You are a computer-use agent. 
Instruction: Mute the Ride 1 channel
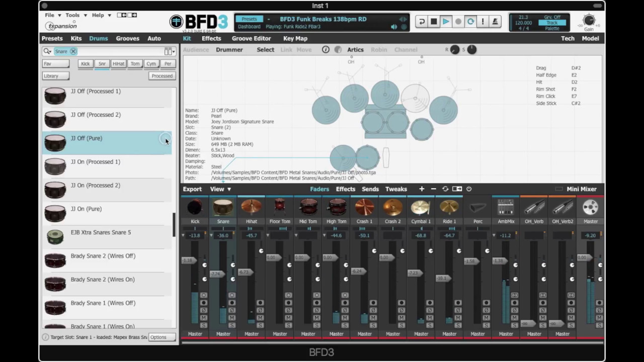[458, 318]
